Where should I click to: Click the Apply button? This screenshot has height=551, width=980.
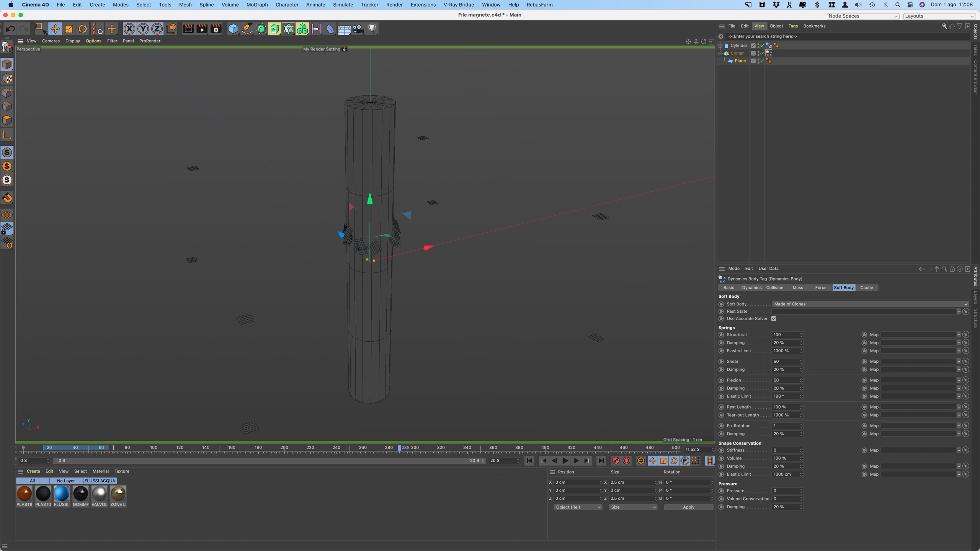688,507
